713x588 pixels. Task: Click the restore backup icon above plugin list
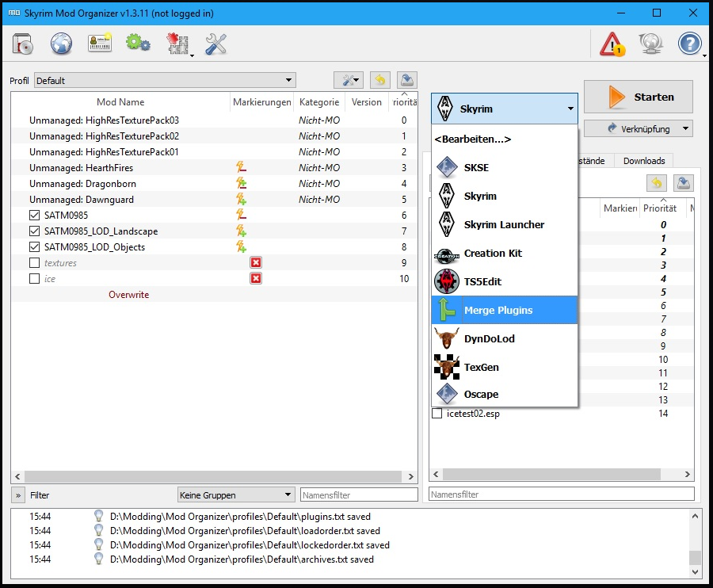[657, 183]
